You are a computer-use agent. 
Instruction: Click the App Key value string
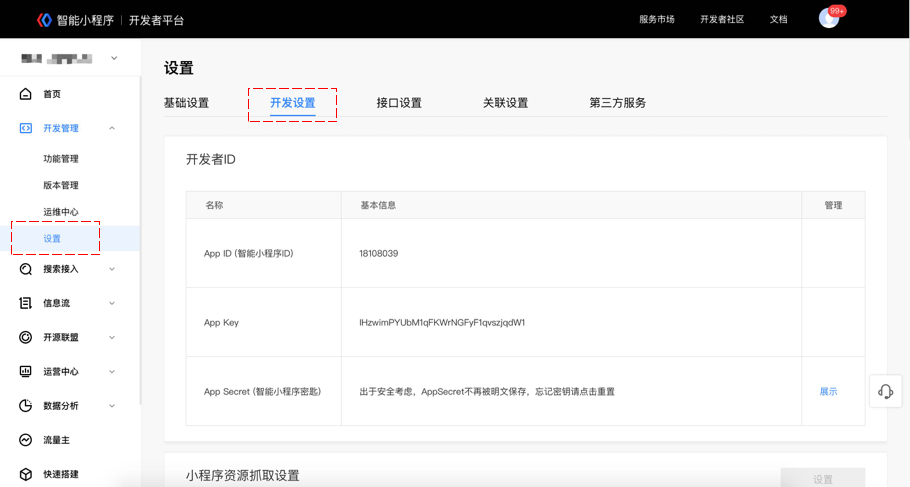(x=442, y=322)
